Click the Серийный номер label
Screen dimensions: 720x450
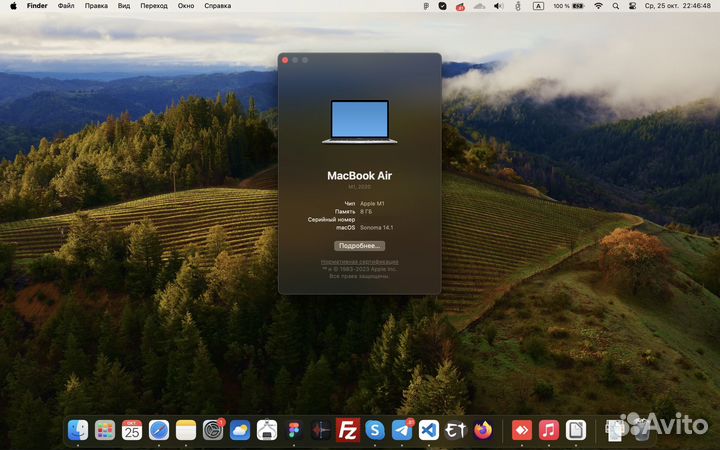point(332,219)
